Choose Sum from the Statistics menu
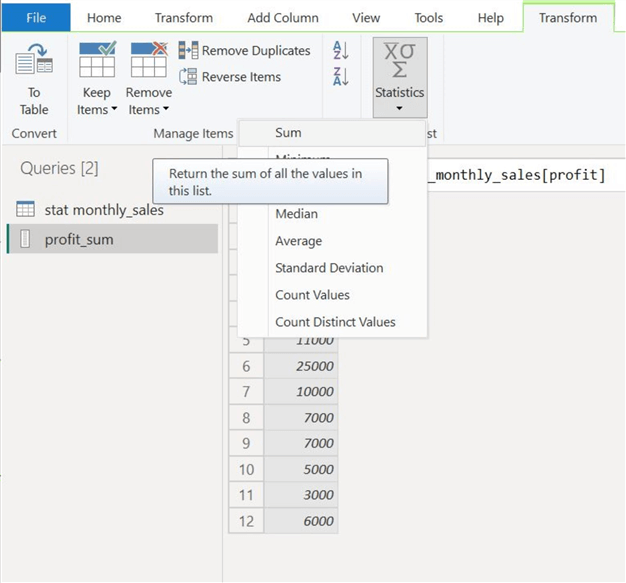 click(x=288, y=133)
